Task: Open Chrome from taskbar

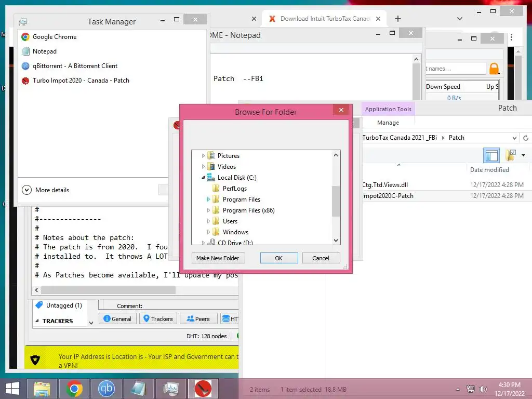Action: [x=74, y=389]
